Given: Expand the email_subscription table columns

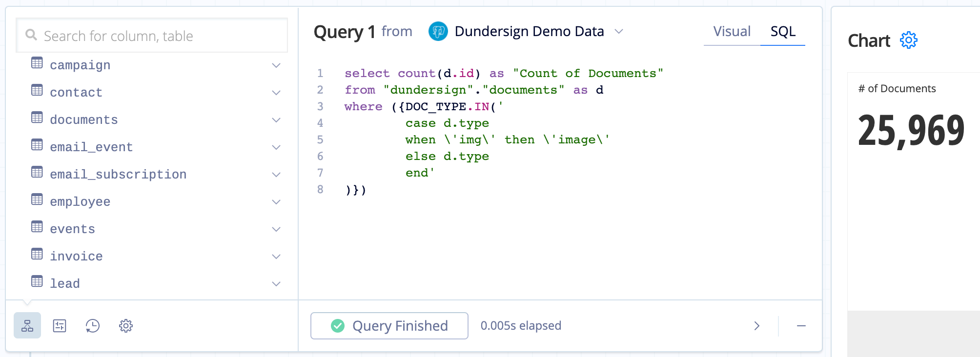Looking at the screenshot, I should [x=276, y=175].
